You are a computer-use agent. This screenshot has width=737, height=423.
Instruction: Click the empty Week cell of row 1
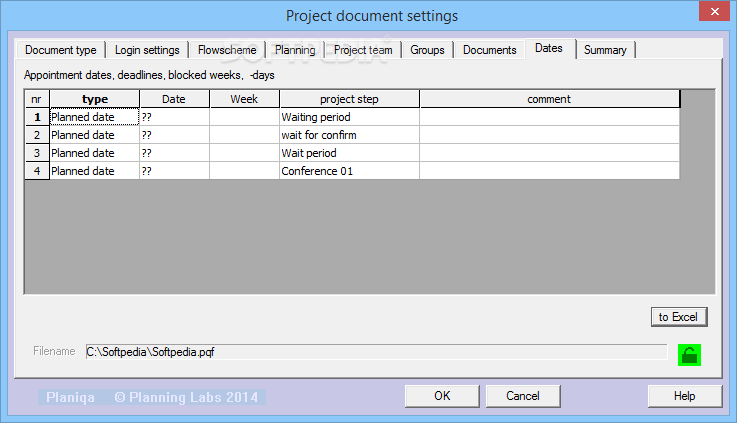pos(244,117)
